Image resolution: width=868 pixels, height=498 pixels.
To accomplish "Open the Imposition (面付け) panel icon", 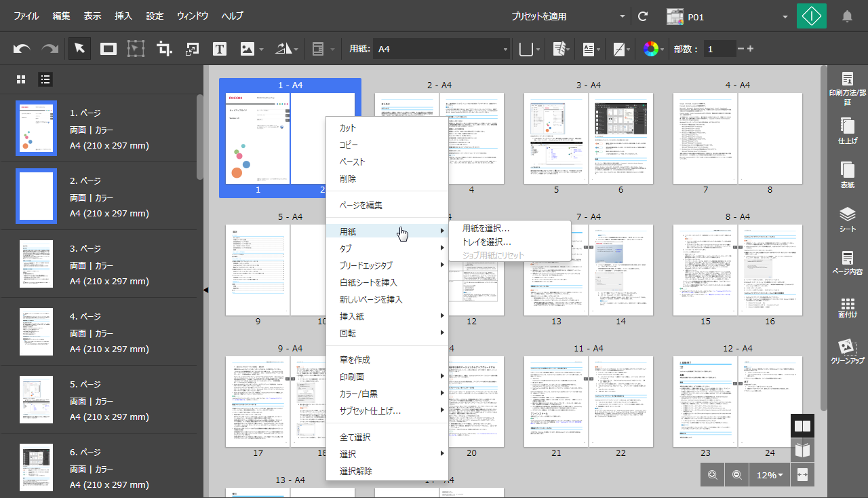I will [x=847, y=307].
